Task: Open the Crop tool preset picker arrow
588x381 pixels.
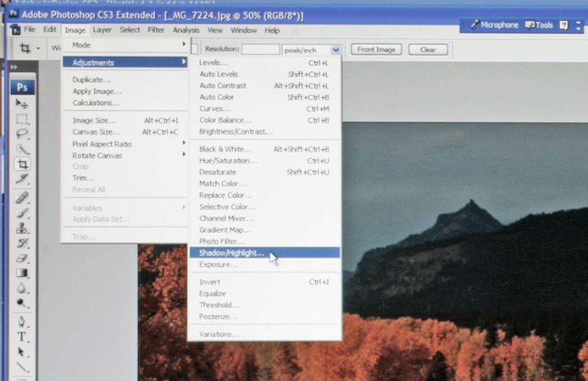Action: click(x=38, y=49)
